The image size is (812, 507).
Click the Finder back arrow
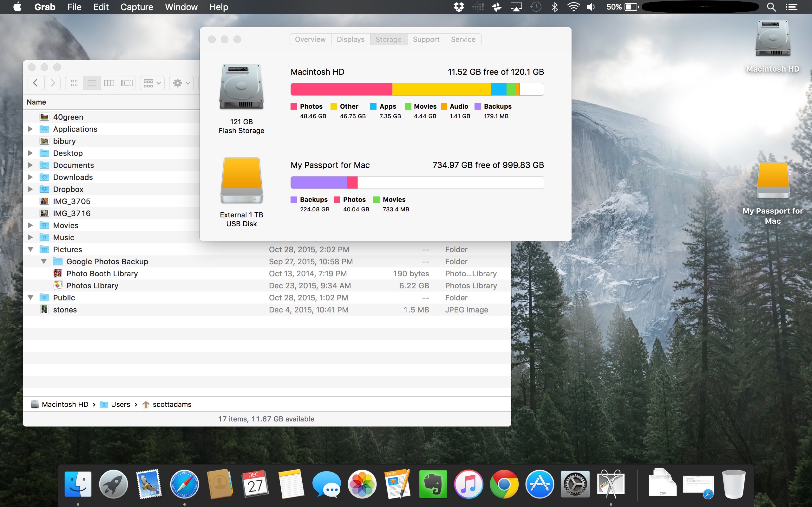click(36, 83)
